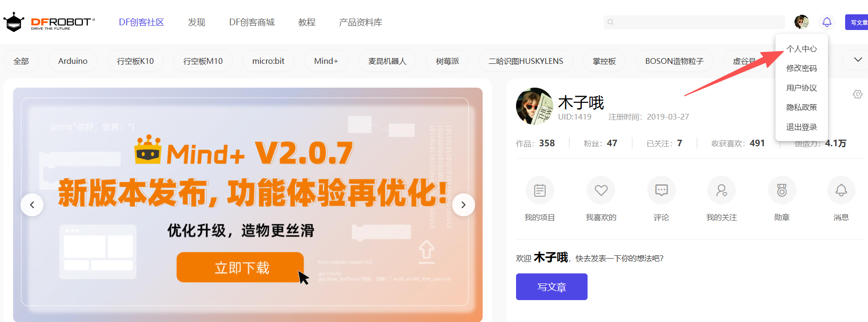The height and width of the screenshot is (322, 868).
Task: Open 我的关注 follow icon
Action: [x=722, y=191]
